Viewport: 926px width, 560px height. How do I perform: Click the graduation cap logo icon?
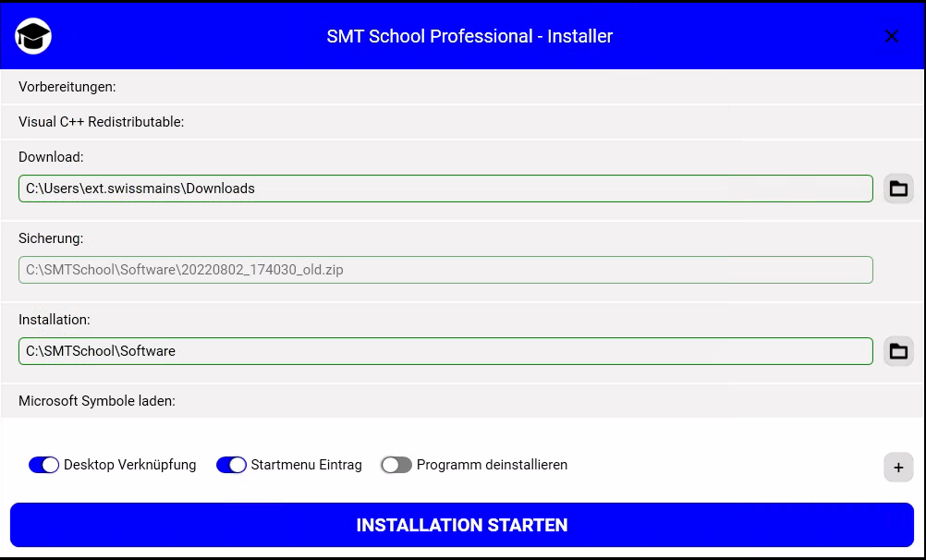33,37
